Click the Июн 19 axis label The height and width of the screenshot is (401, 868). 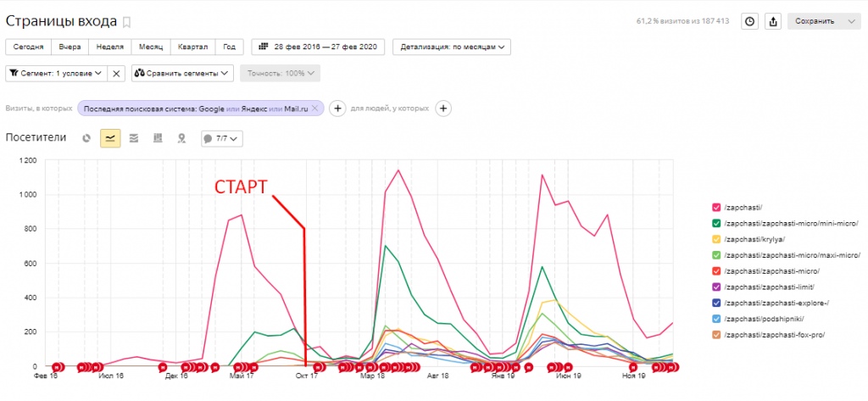pos(569,376)
